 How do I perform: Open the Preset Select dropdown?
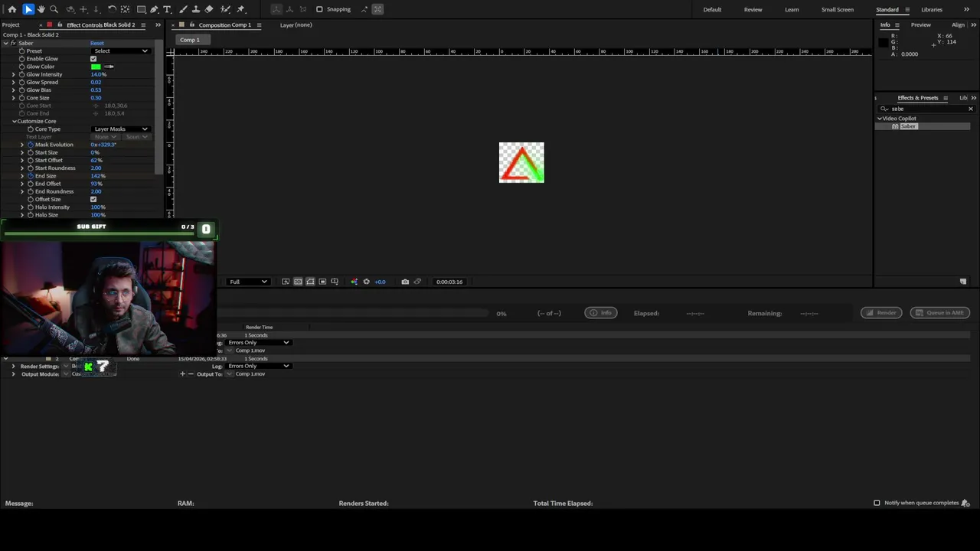click(121, 51)
